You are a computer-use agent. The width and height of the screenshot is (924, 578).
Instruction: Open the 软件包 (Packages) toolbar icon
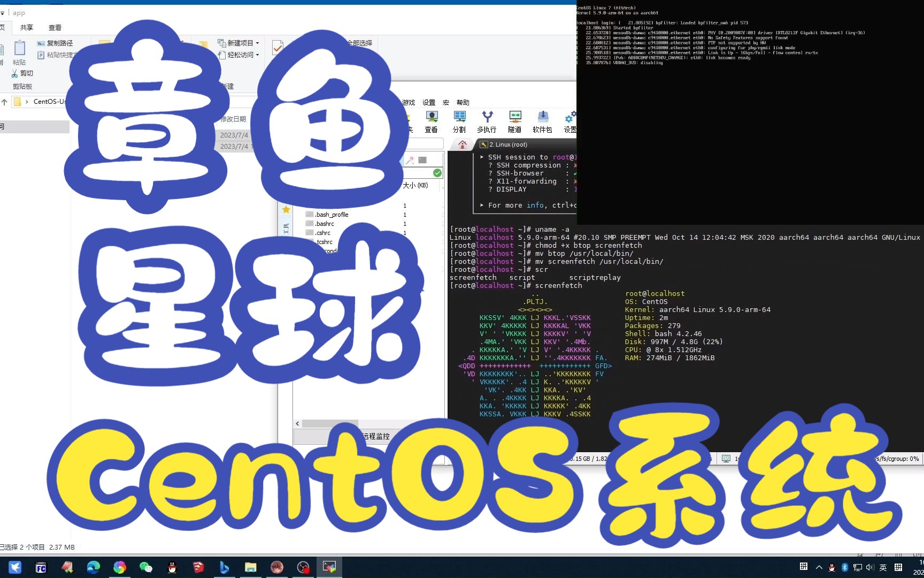click(542, 121)
